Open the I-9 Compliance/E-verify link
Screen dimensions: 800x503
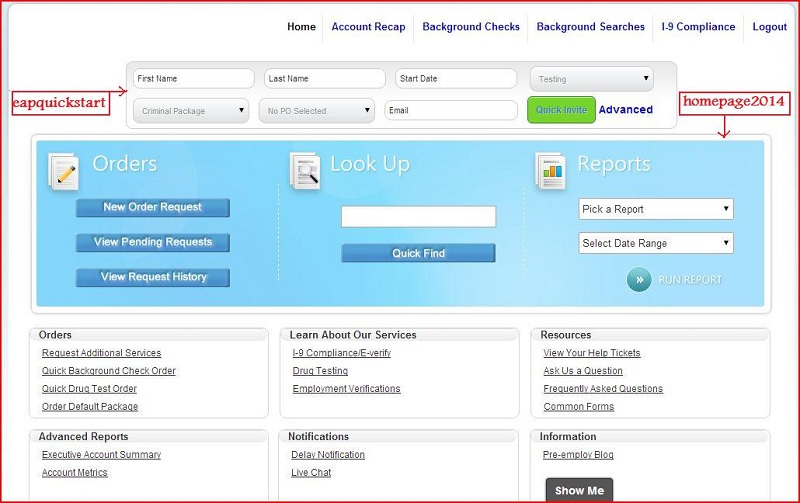coord(342,353)
